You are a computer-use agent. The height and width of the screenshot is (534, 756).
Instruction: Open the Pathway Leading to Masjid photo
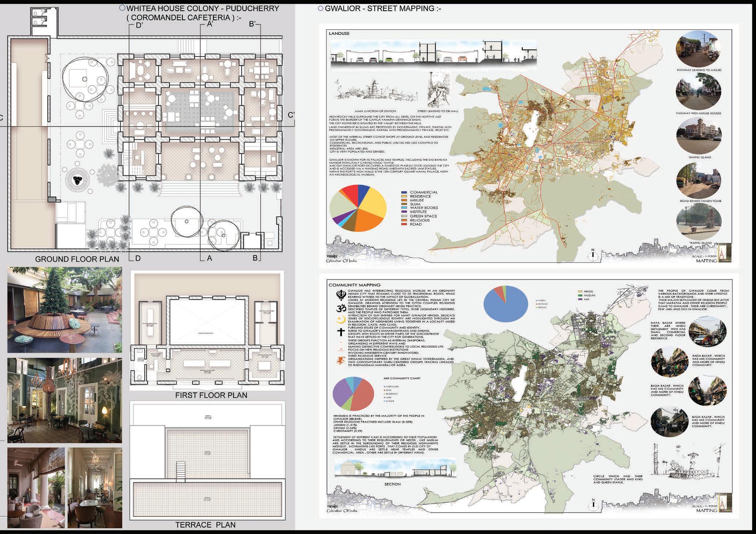(x=699, y=49)
